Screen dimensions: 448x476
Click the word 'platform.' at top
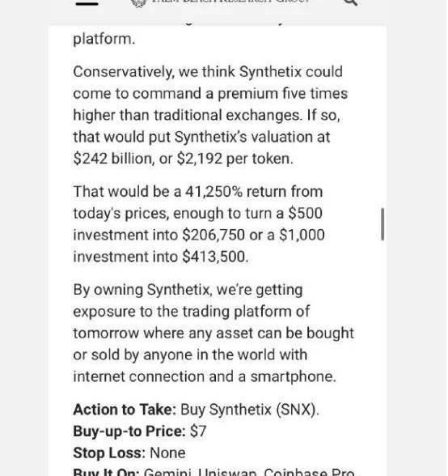(104, 40)
